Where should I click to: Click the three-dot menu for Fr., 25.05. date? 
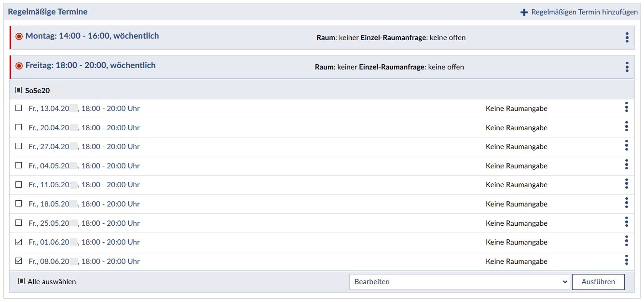(x=626, y=222)
